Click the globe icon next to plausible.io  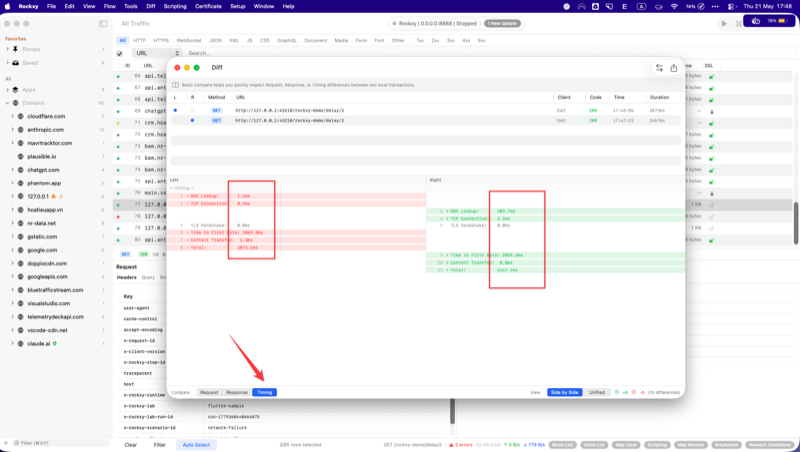(21, 157)
